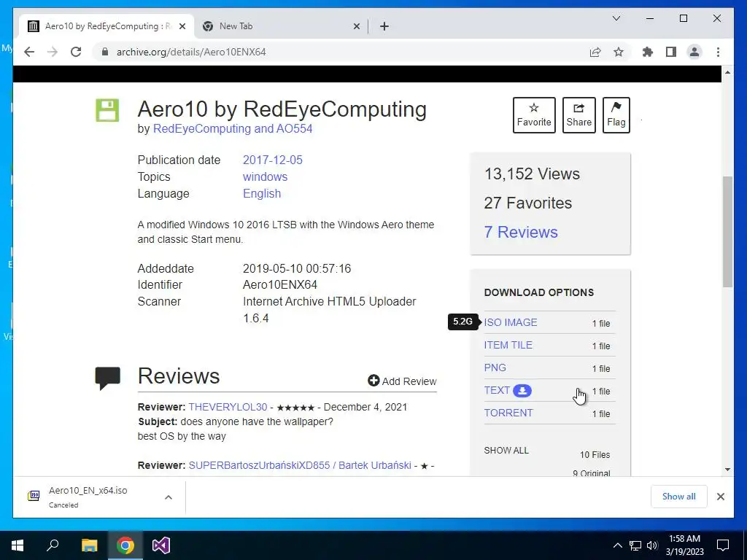
Task: Click the Chrome taskbar icon
Action: click(x=125, y=545)
